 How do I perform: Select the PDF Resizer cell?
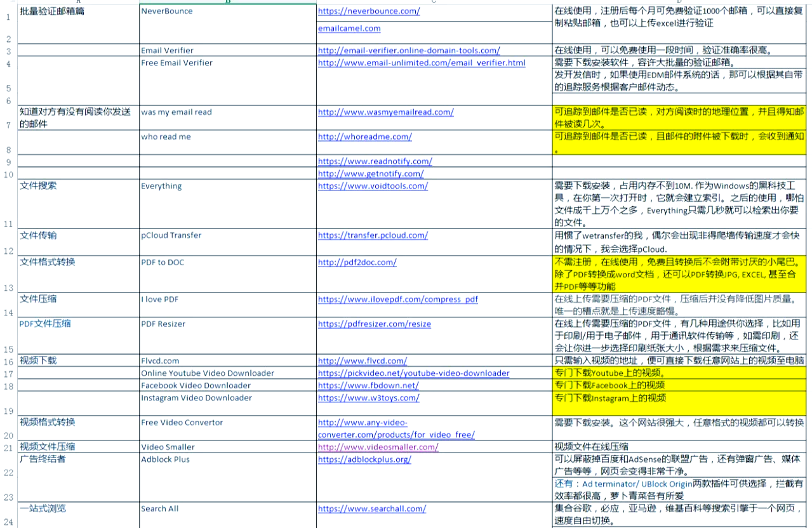(228, 336)
